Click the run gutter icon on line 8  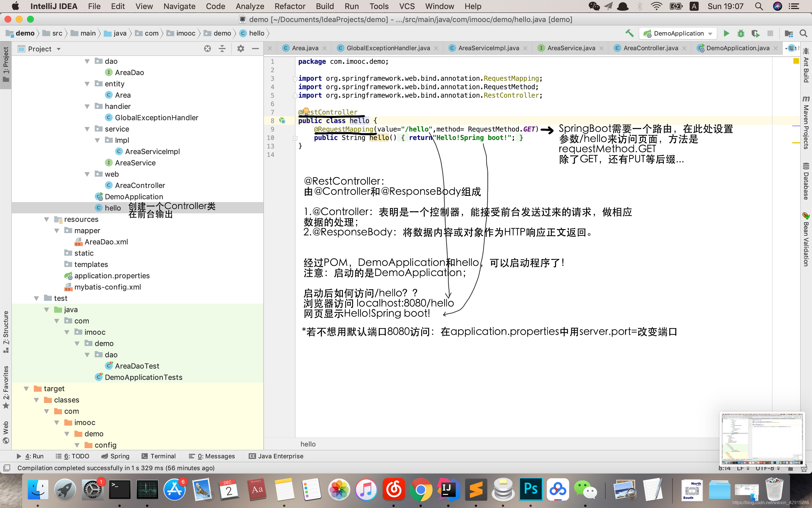click(x=282, y=120)
